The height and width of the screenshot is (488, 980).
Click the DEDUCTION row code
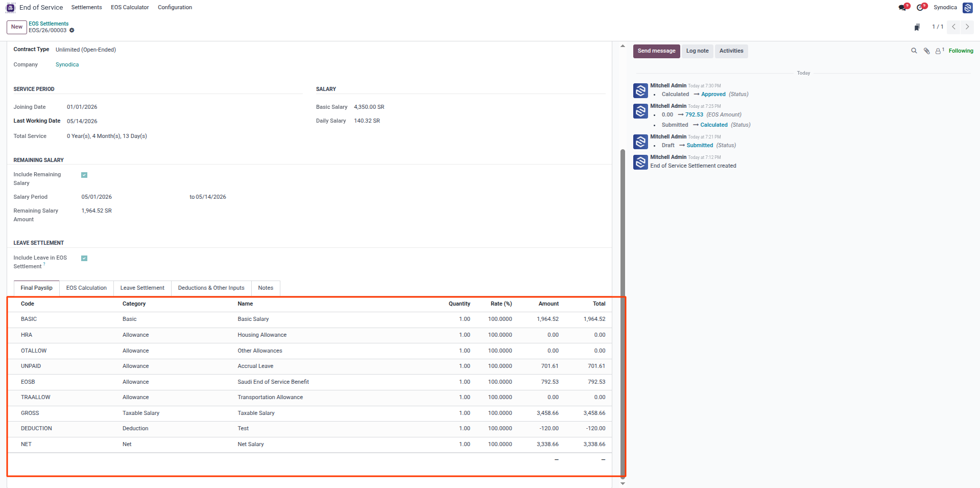(x=36, y=429)
